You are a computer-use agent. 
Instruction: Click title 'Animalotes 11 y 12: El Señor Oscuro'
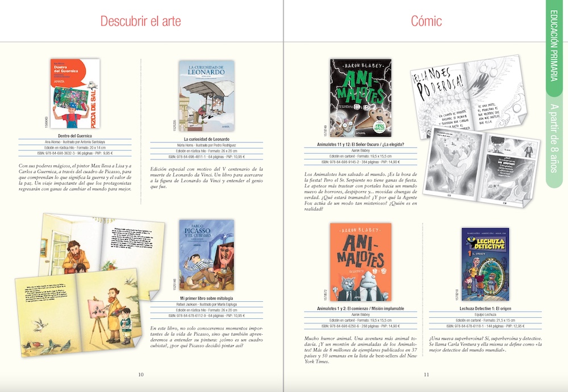point(361,145)
